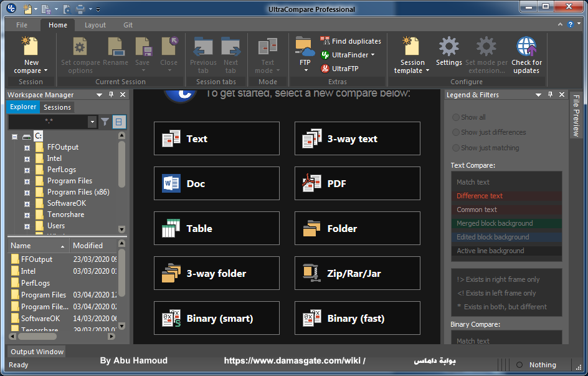Click Set mode per extension icon

point(486,46)
